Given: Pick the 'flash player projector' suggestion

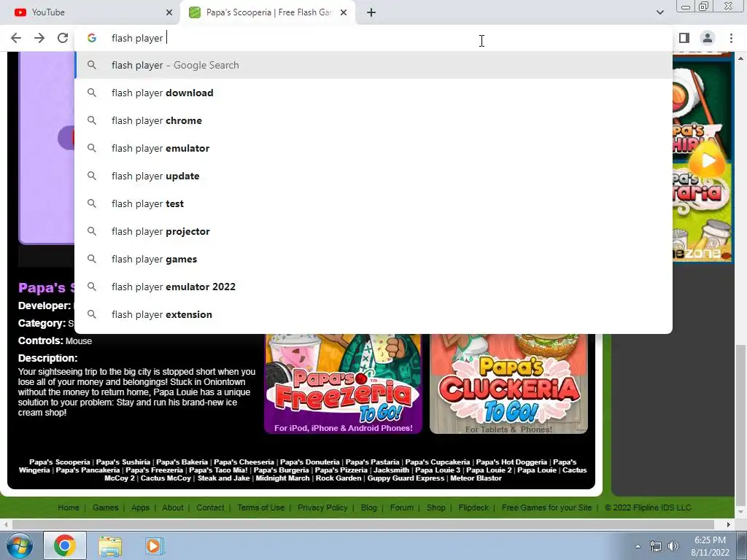Looking at the screenshot, I should (x=373, y=231).
